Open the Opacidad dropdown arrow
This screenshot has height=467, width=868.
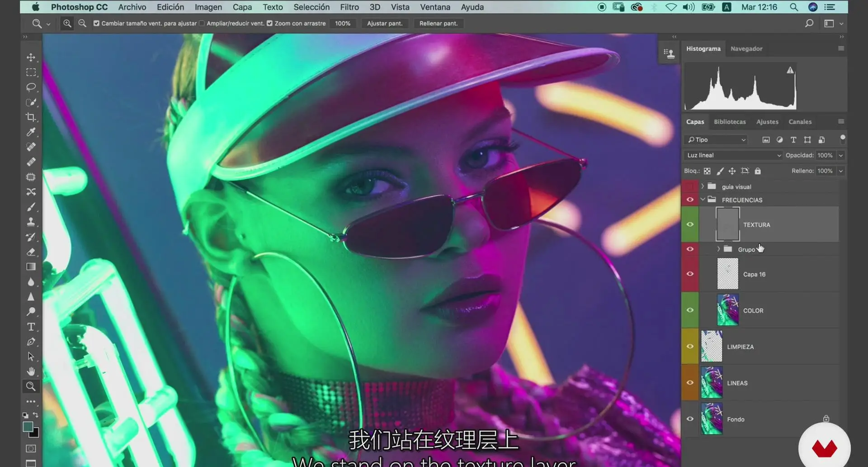pos(841,155)
